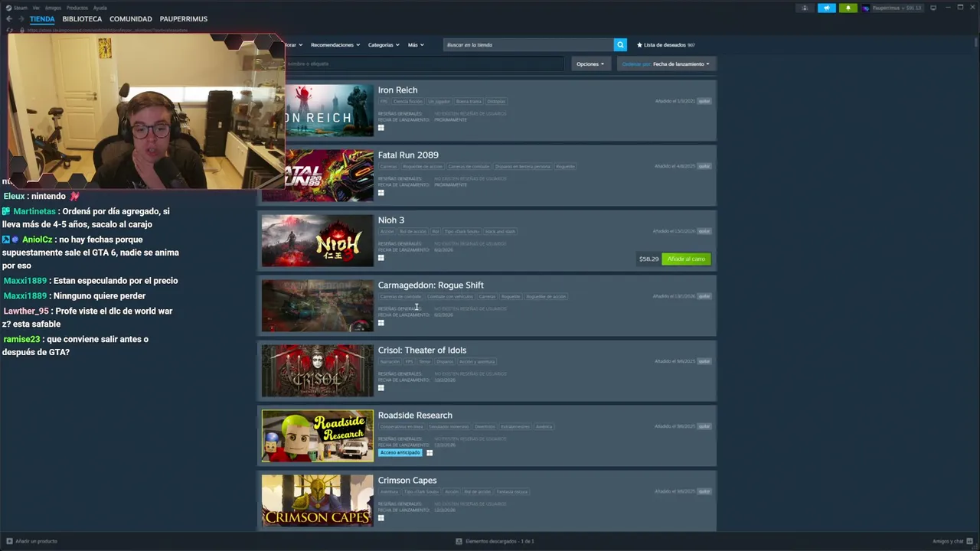
Task: Click the Carmageddon: Rogue Shift thumbnail
Action: [318, 305]
